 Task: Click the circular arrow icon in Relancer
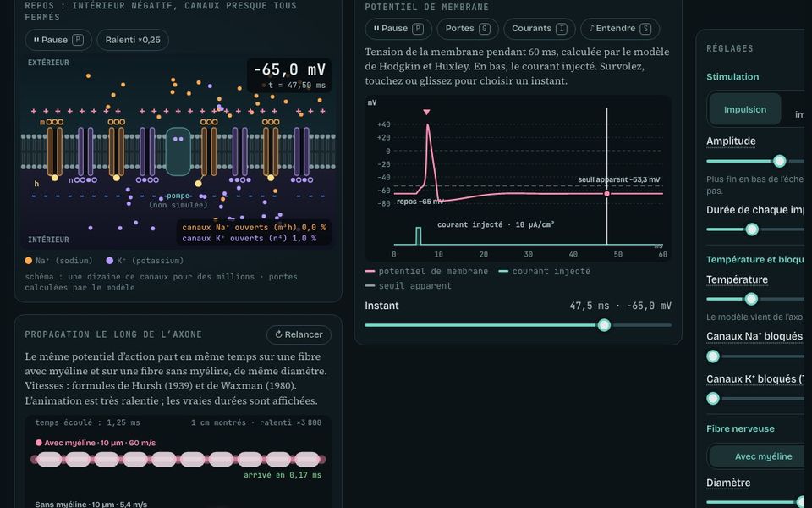click(x=278, y=334)
